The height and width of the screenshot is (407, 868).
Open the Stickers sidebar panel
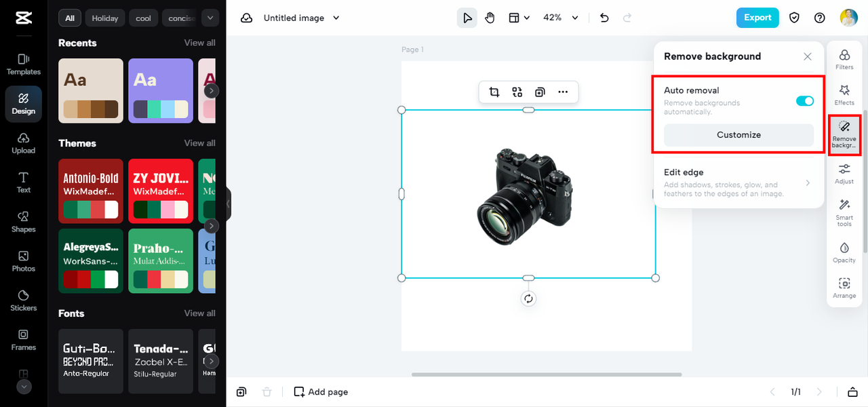pyautogui.click(x=24, y=301)
